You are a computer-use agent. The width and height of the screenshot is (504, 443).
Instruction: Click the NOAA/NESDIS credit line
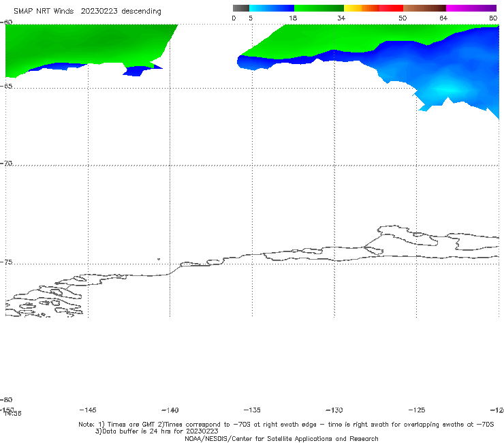pos(281,438)
